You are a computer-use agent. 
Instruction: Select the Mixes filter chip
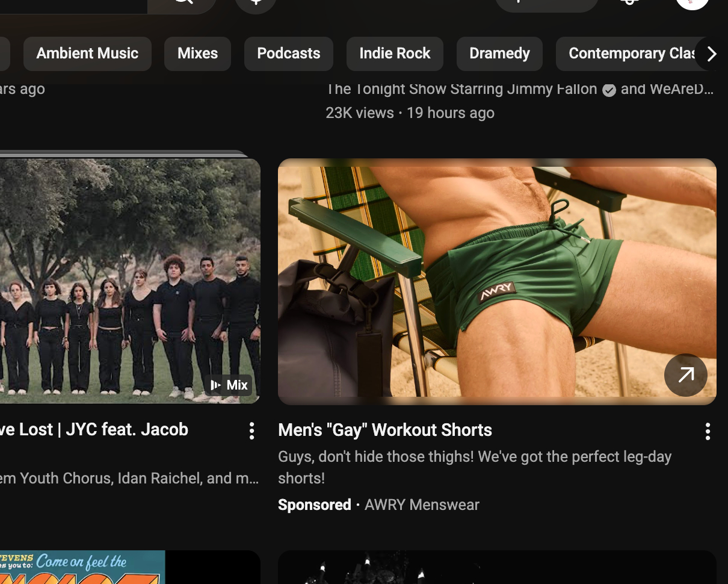pos(197,54)
